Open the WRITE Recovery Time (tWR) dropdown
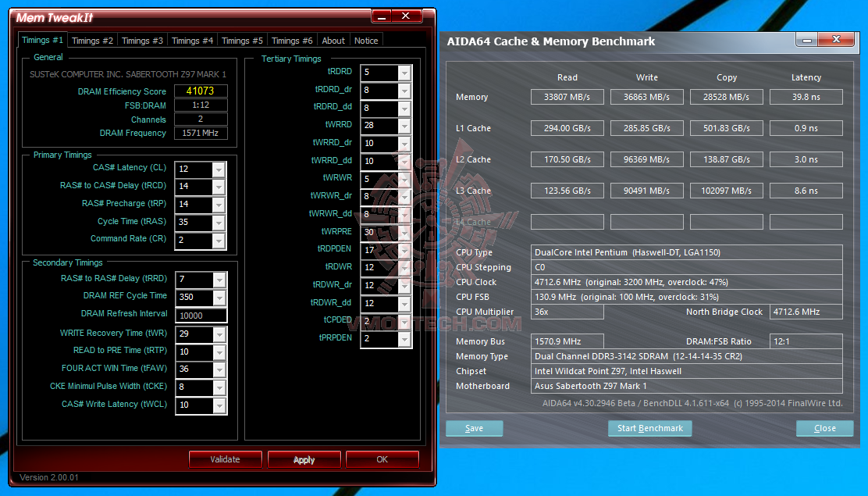Viewport: 868px width, 496px height. pos(219,334)
